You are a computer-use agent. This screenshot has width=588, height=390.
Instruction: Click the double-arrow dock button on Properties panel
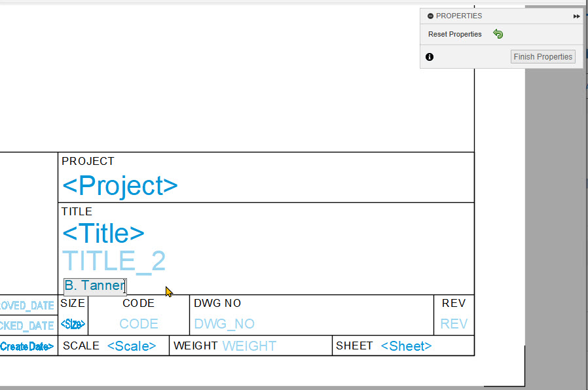[x=576, y=16]
